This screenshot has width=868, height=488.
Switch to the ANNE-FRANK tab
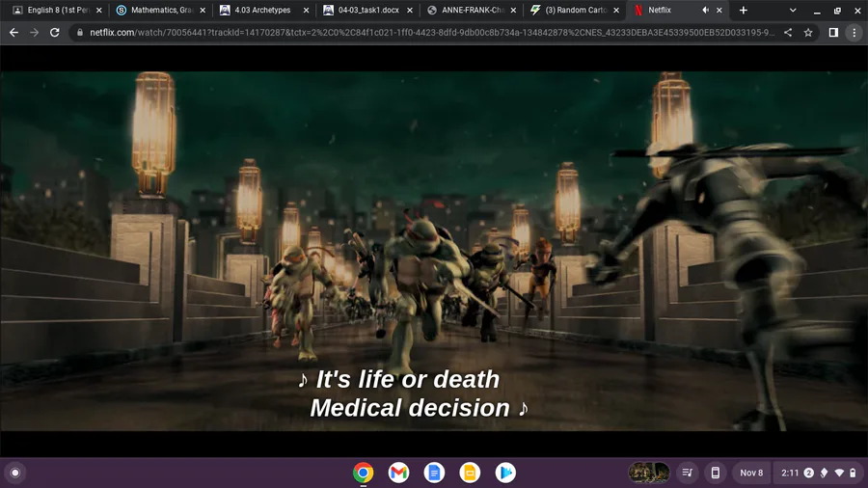point(472,10)
